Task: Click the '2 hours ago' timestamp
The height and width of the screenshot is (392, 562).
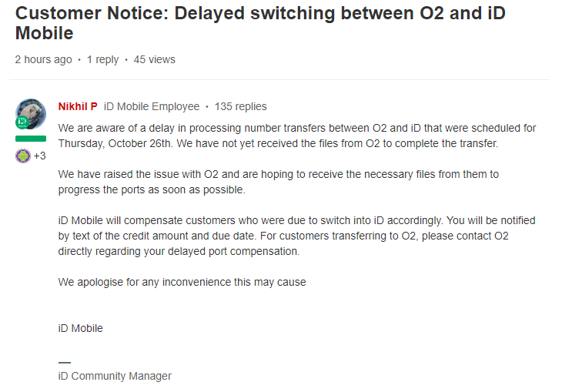Action: tap(43, 59)
